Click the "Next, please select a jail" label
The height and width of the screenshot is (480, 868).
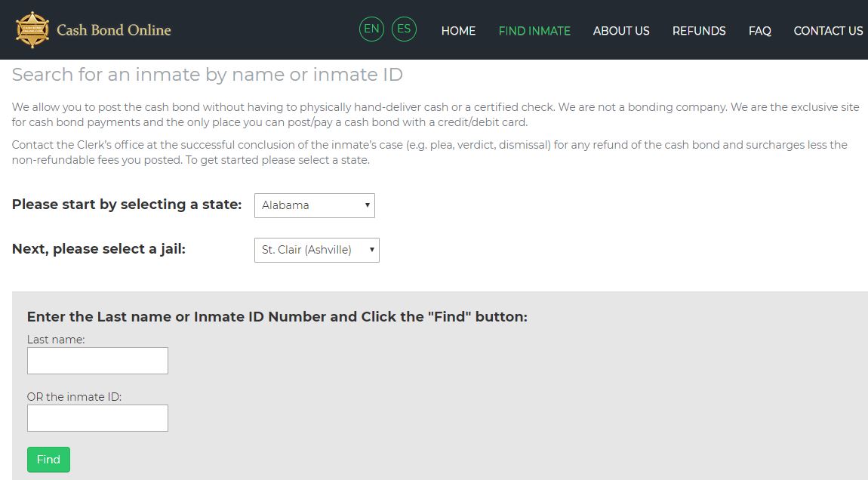click(99, 249)
